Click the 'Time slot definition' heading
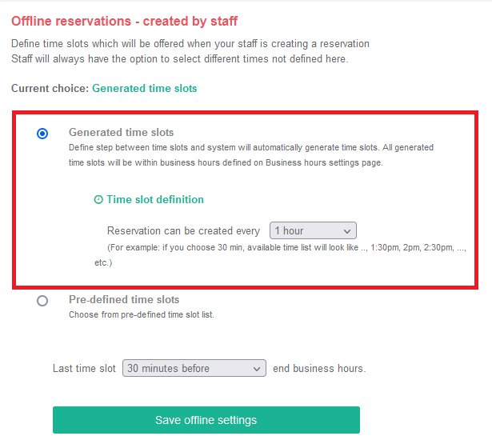The width and height of the screenshot is (492, 448). coord(155,199)
